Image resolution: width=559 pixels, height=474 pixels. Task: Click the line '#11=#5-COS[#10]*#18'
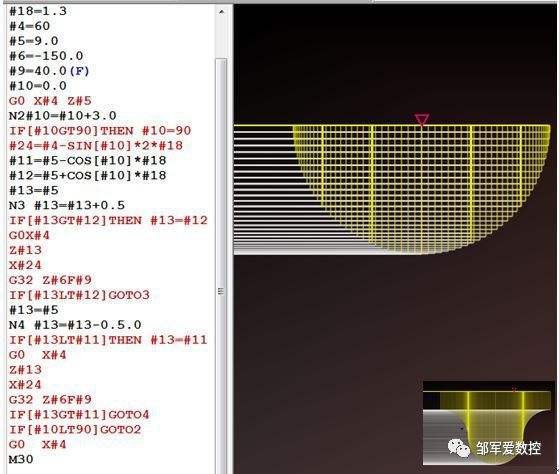[x=88, y=161]
